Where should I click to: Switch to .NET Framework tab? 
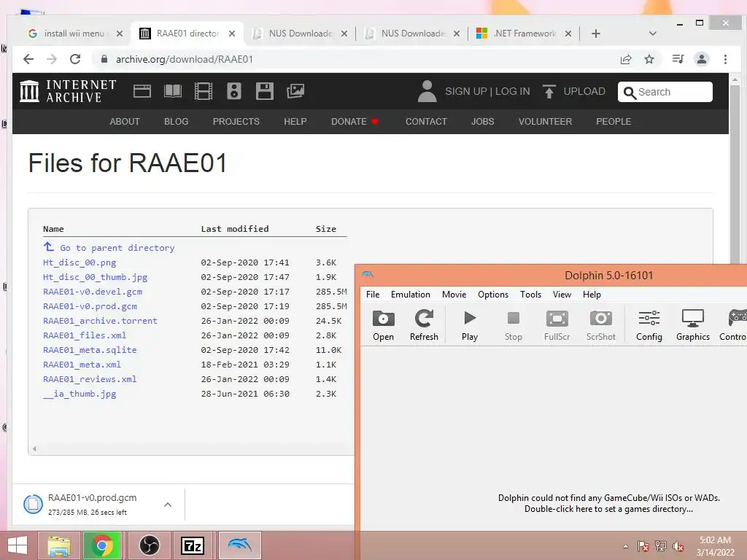(x=524, y=34)
